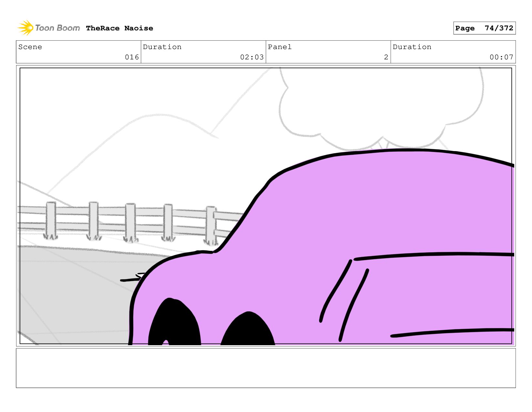
Task: Click the panel duration value '00:07'
Action: (x=501, y=57)
